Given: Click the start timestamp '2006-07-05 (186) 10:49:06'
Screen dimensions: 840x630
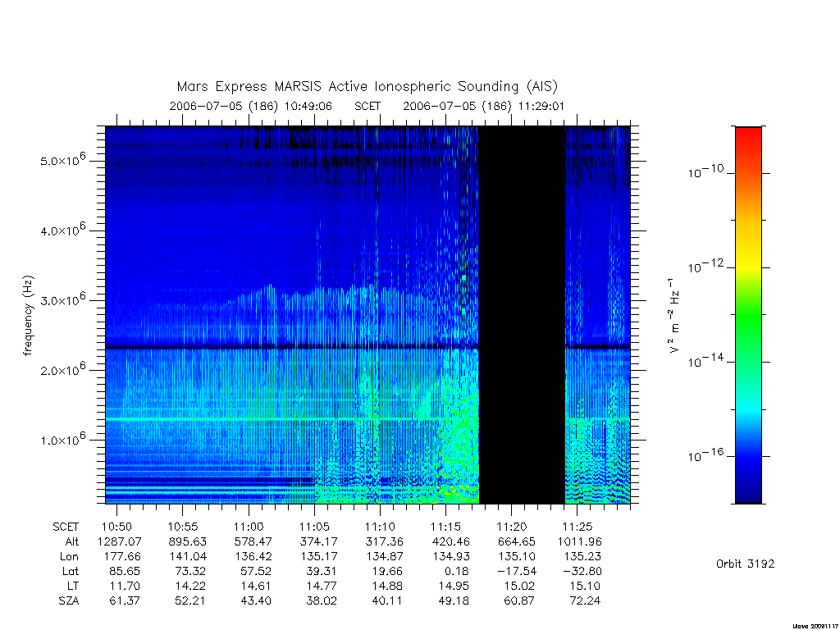Looking at the screenshot, I should pyautogui.click(x=251, y=106).
